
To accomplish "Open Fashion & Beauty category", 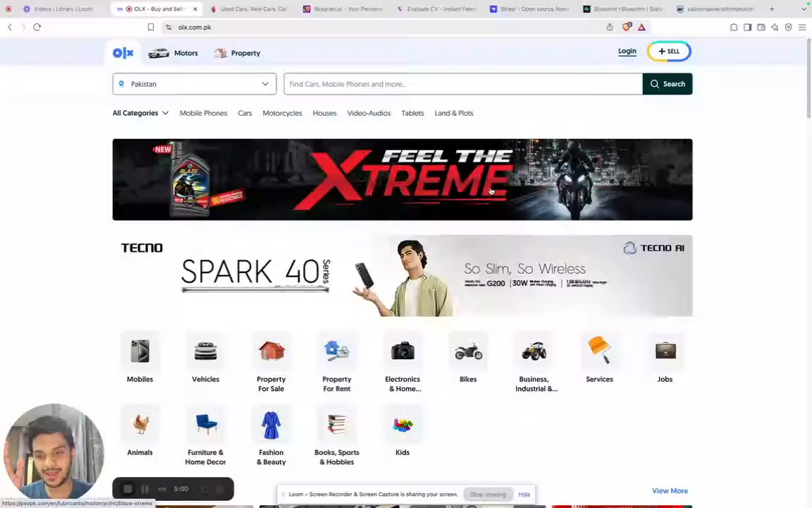I will click(271, 424).
